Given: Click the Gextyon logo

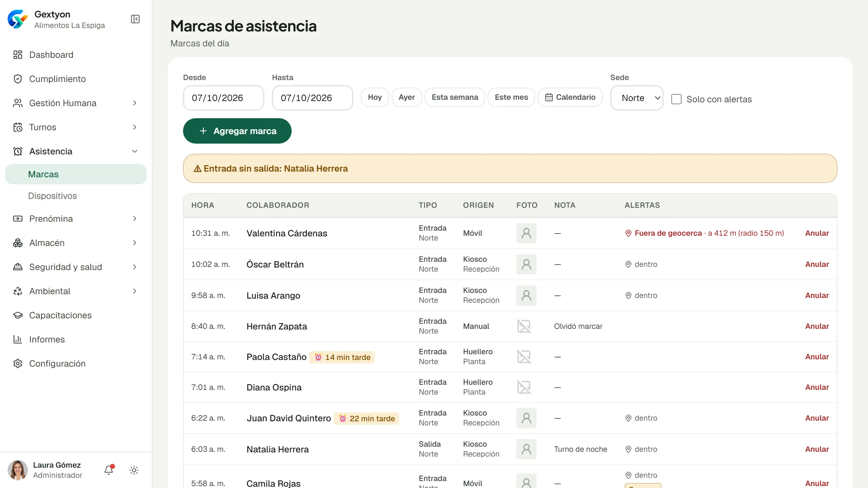Looking at the screenshot, I should (17, 19).
